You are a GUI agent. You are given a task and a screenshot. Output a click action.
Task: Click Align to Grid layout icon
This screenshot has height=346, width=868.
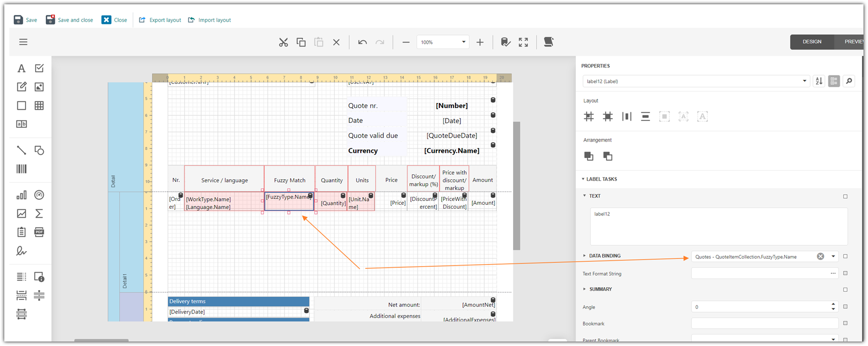(x=589, y=117)
